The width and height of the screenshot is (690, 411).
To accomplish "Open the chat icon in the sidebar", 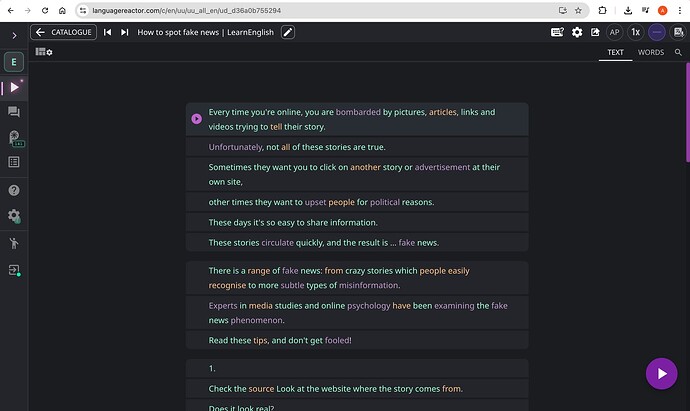I will 14,112.
